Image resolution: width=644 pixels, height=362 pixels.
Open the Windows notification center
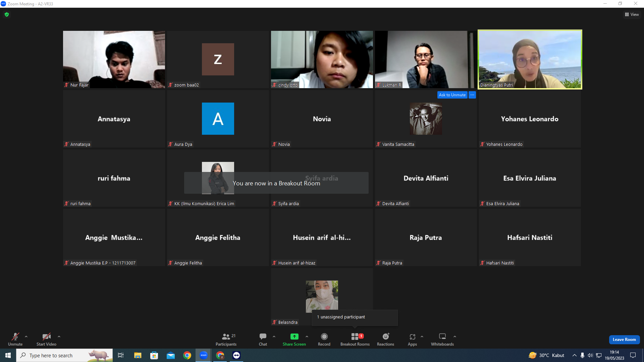pyautogui.click(x=633, y=355)
